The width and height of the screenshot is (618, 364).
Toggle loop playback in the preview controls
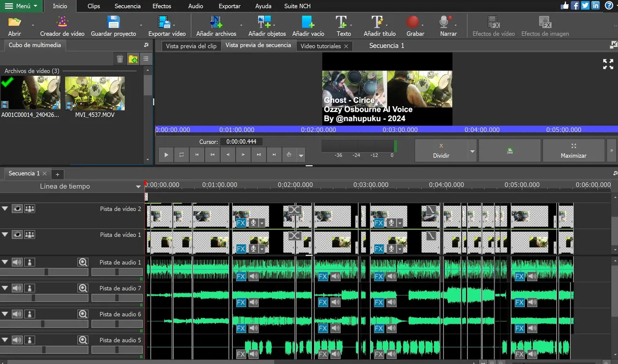point(182,155)
